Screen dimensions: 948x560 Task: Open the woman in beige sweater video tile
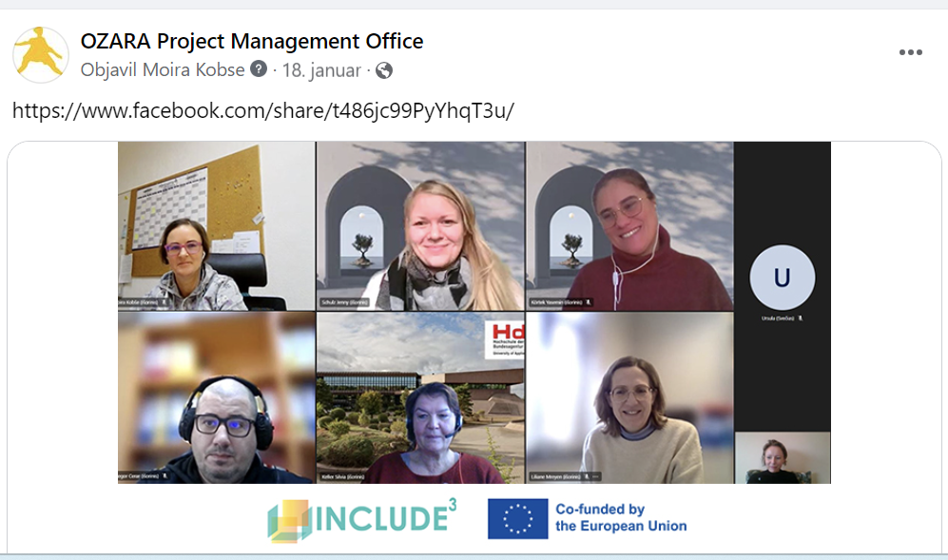pyautogui.click(x=630, y=398)
